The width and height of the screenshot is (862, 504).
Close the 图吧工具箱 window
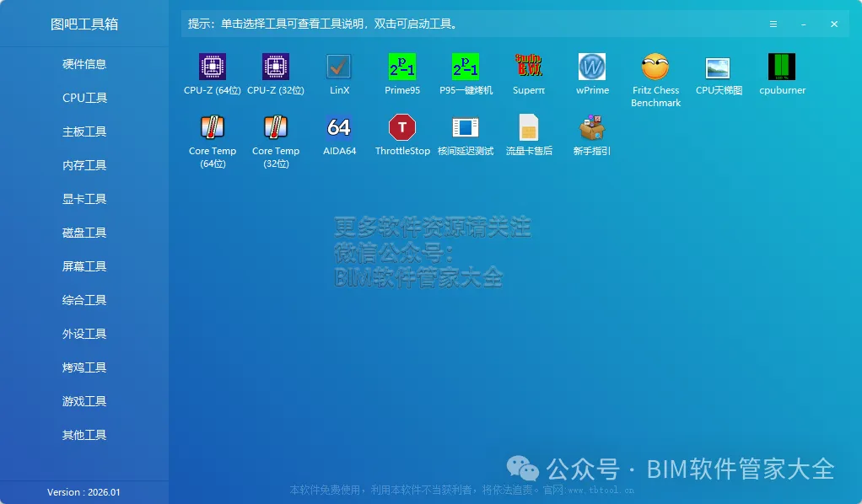pyautogui.click(x=834, y=24)
